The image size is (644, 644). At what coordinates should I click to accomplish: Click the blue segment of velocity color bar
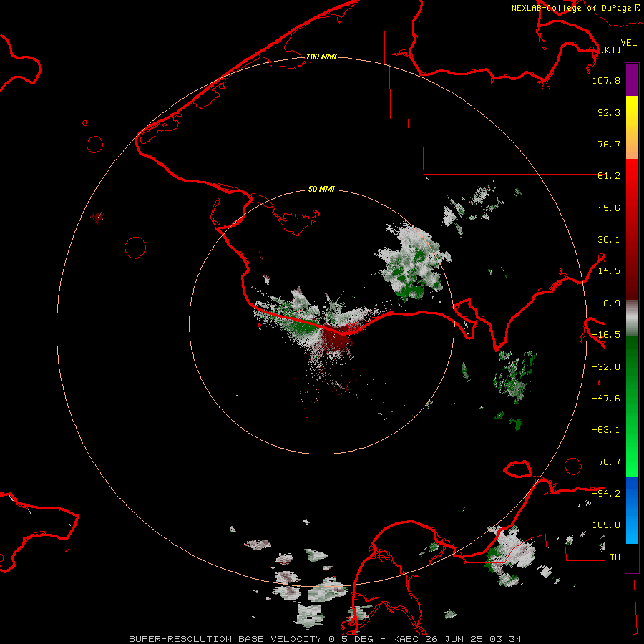[x=632, y=510]
